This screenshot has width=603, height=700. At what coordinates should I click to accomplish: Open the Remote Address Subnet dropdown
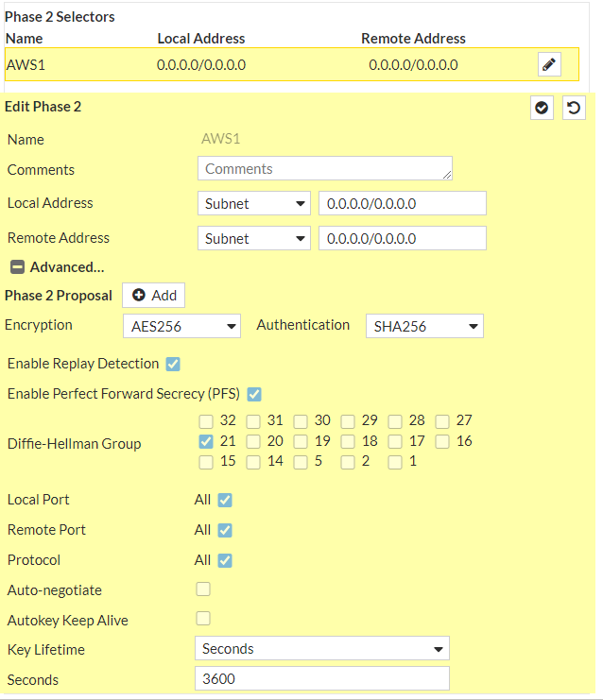pyautogui.click(x=254, y=238)
